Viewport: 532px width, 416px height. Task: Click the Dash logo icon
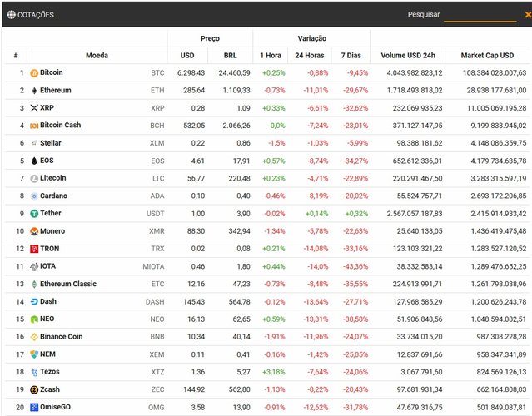pos(34,301)
